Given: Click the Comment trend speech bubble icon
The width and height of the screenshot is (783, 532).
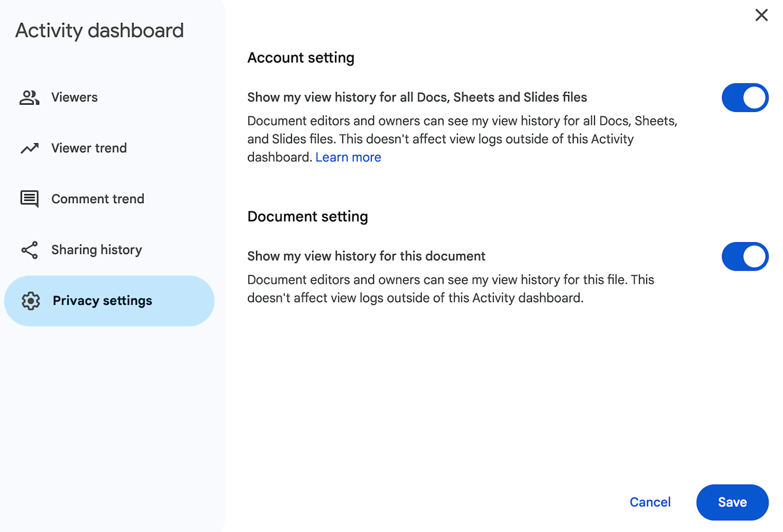Looking at the screenshot, I should (x=30, y=199).
